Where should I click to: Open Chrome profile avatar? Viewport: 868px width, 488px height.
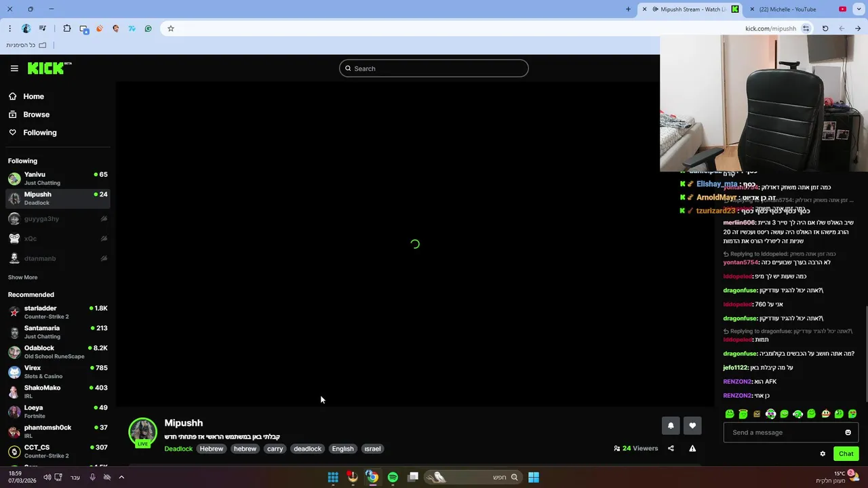coord(26,28)
